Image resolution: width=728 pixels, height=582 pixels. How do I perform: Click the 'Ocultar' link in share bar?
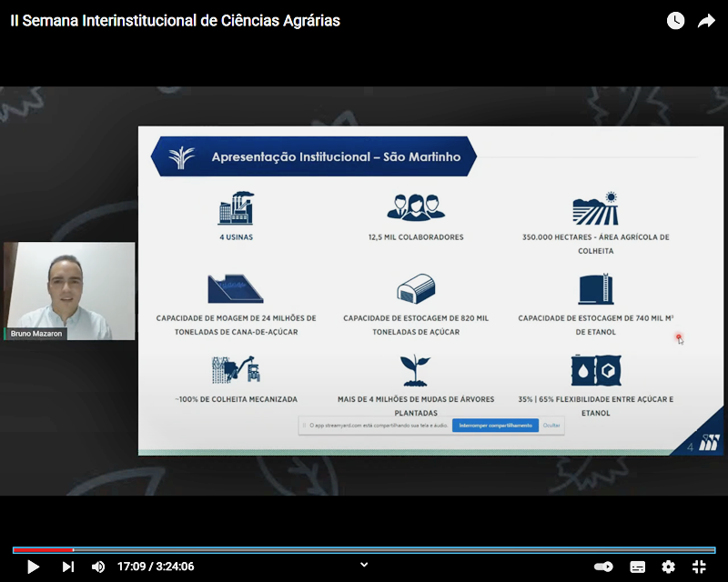click(x=551, y=425)
